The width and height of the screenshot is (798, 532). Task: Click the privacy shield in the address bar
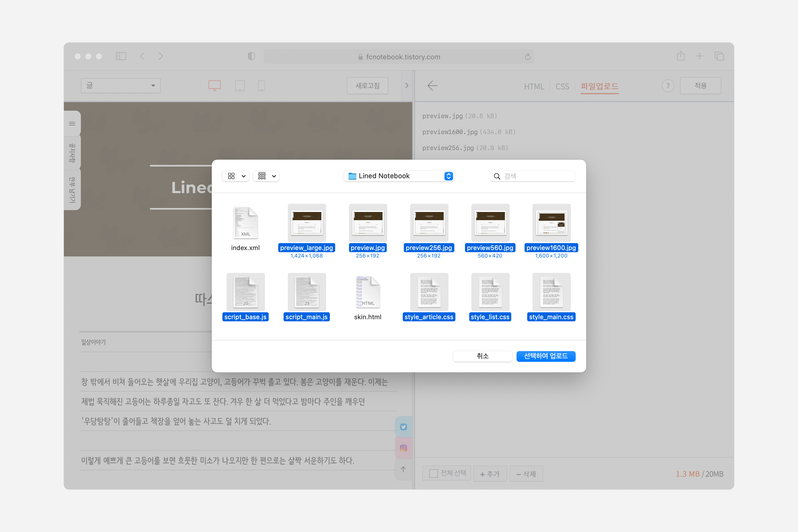[x=251, y=56]
